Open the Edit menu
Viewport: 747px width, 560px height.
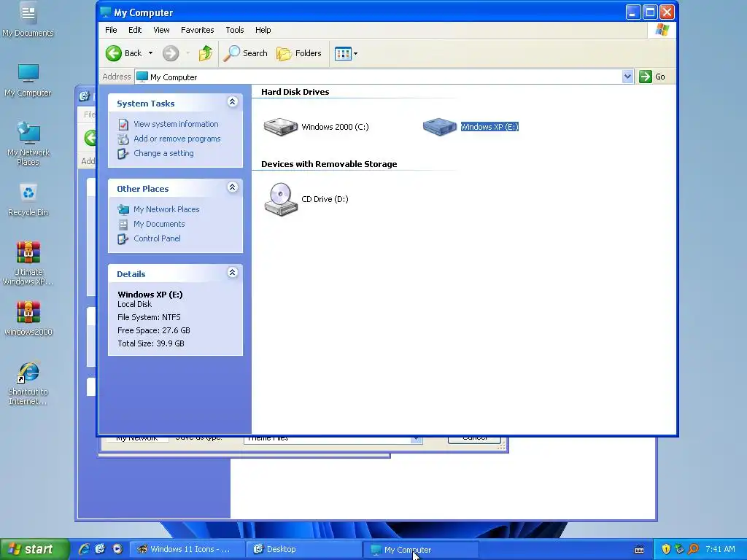(135, 30)
